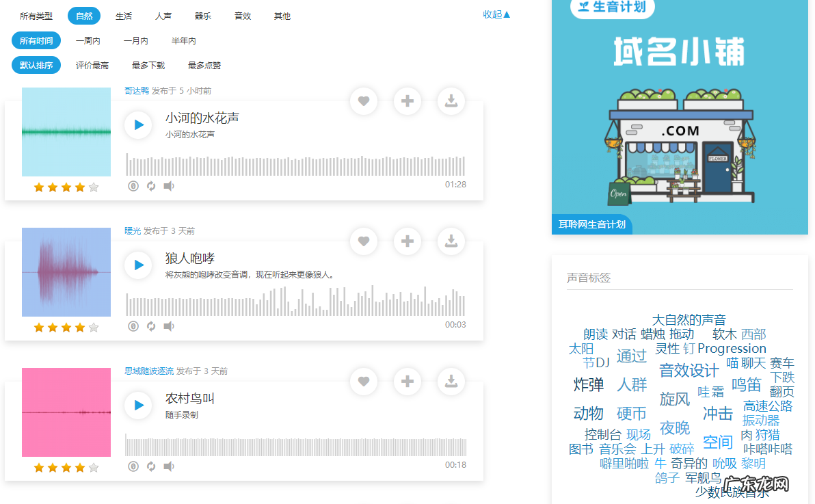This screenshot has width=815, height=504.
Task: Click the plus icon for 小河的水花声
Action: pyautogui.click(x=407, y=101)
